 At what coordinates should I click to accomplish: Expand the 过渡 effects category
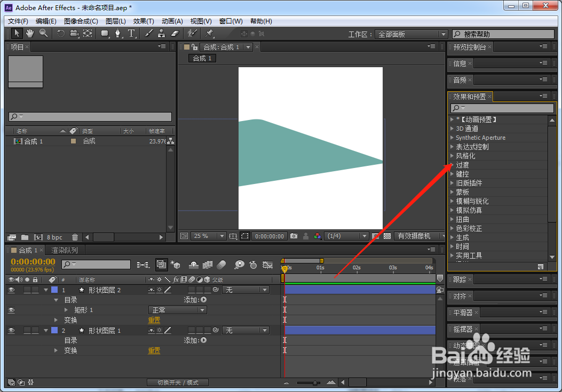click(x=452, y=165)
